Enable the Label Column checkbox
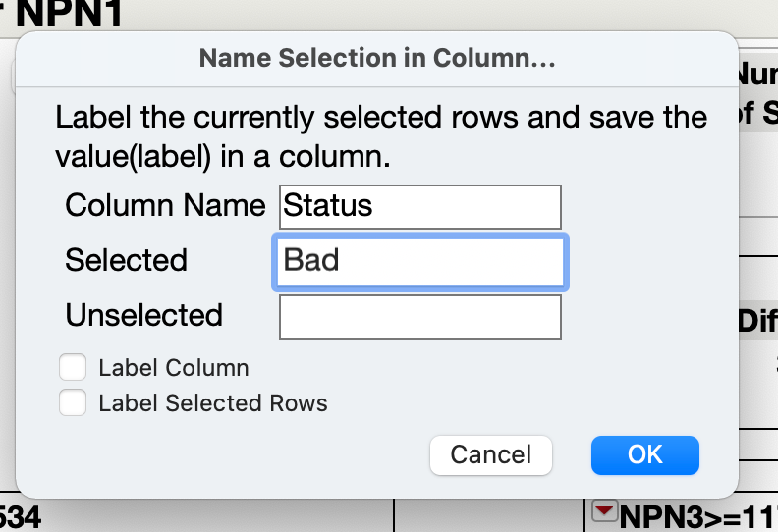The image size is (778, 532). [x=73, y=367]
